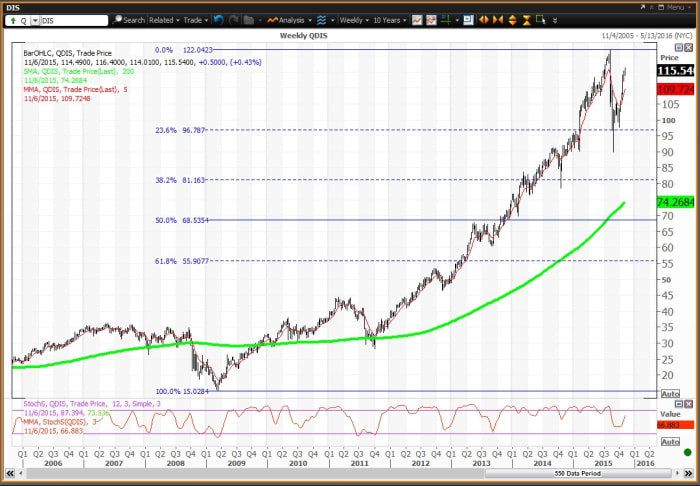Toggle Auto scale on the price axis
Screen dimensions: 700x486
coord(670,394)
